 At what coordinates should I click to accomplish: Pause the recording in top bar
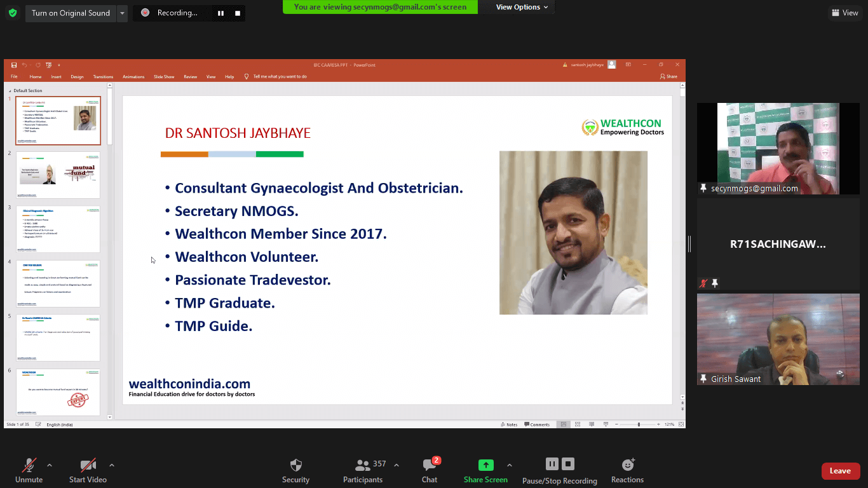[x=220, y=13]
